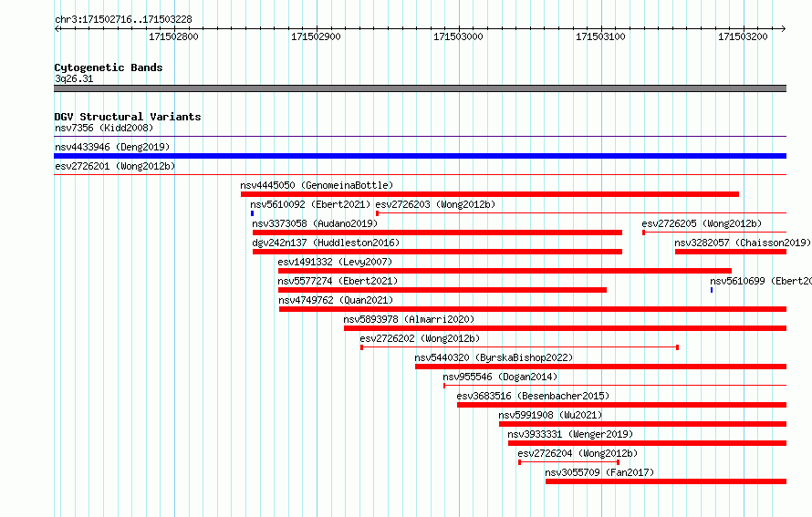Viewport: 812px width, 517px height.
Task: Click the left arrow end of the ruler
Action: coord(57,28)
